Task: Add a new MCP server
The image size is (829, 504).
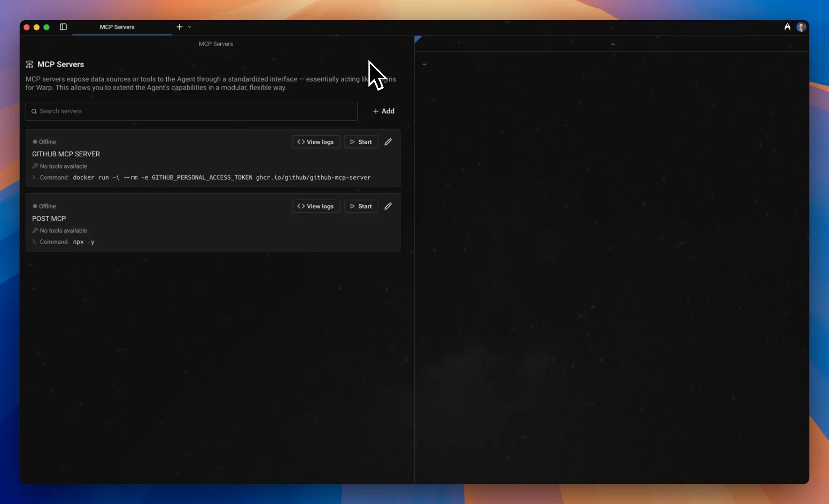Action: coord(384,111)
